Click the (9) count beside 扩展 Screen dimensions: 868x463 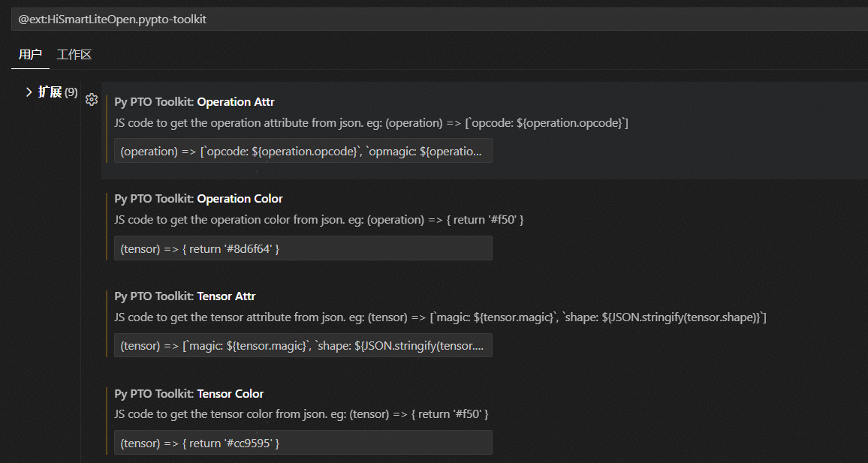tap(71, 92)
